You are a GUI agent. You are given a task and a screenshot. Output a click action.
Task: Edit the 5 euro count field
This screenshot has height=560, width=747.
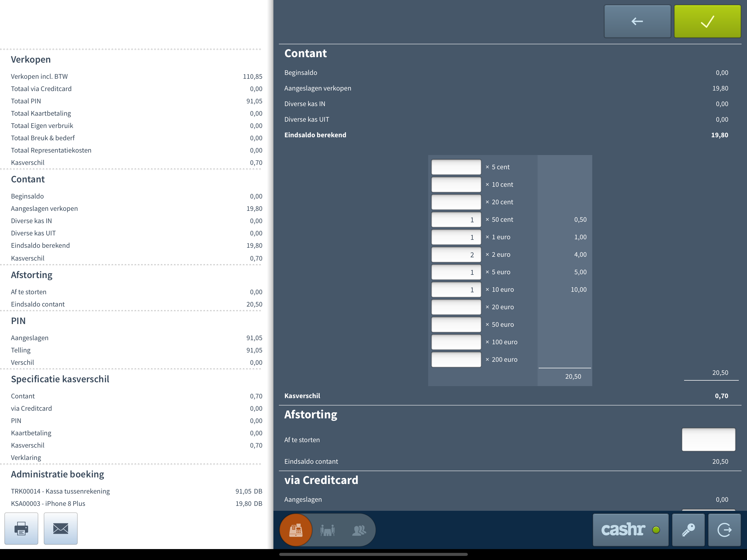pyautogui.click(x=456, y=272)
